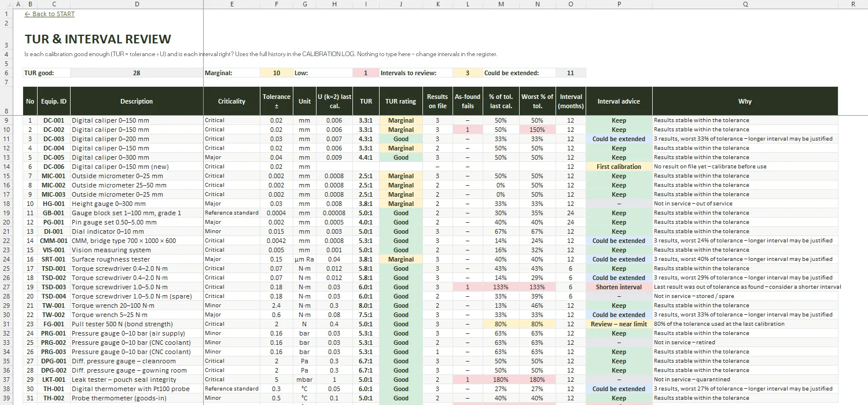This screenshot has width=868, height=405.
Task: Click the U (k=2) last cal. heading
Action: pyautogui.click(x=334, y=101)
